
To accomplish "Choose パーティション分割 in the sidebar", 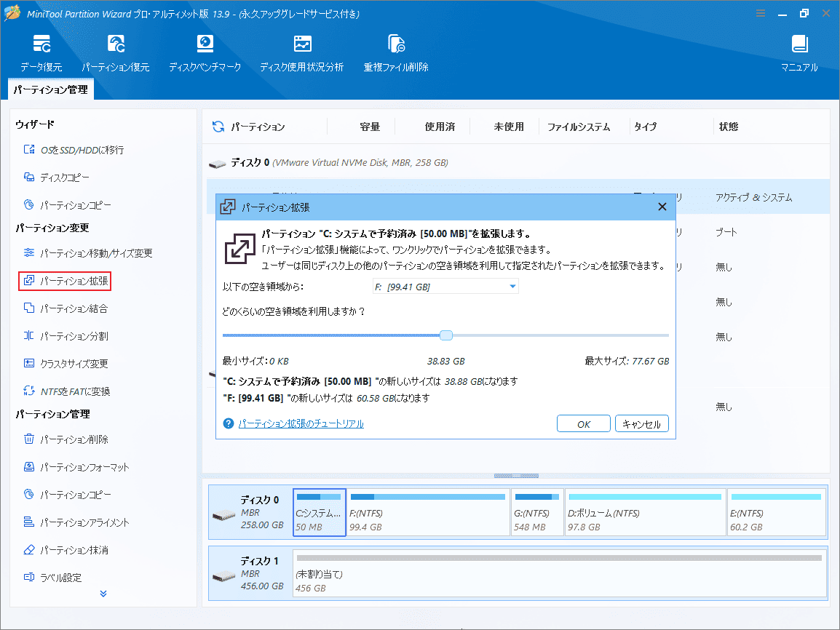I will (x=66, y=336).
